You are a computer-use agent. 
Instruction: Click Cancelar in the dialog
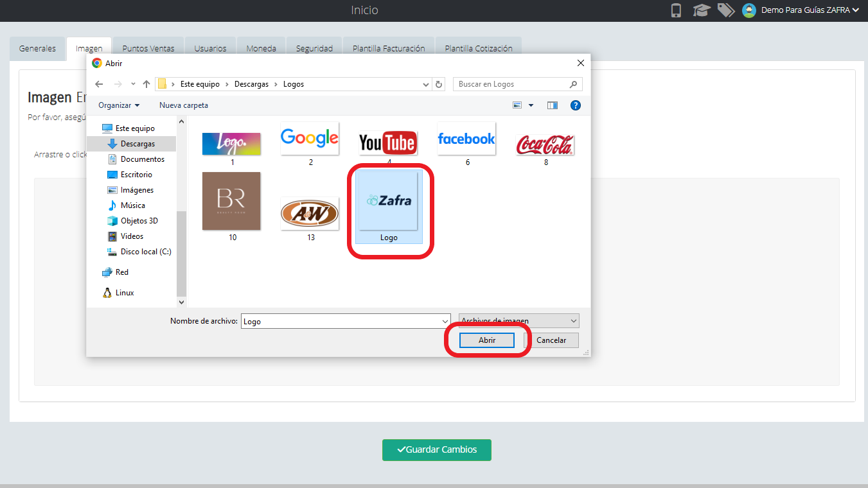551,340
